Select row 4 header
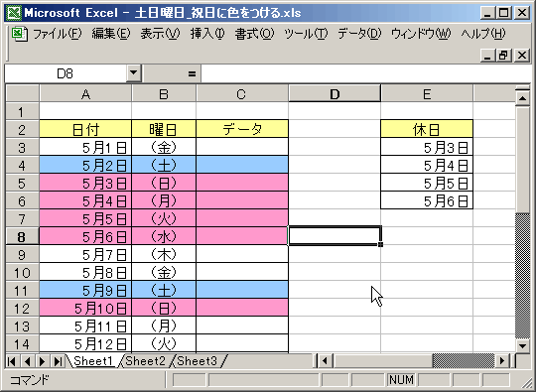The height and width of the screenshot is (392, 536). pos(23,165)
